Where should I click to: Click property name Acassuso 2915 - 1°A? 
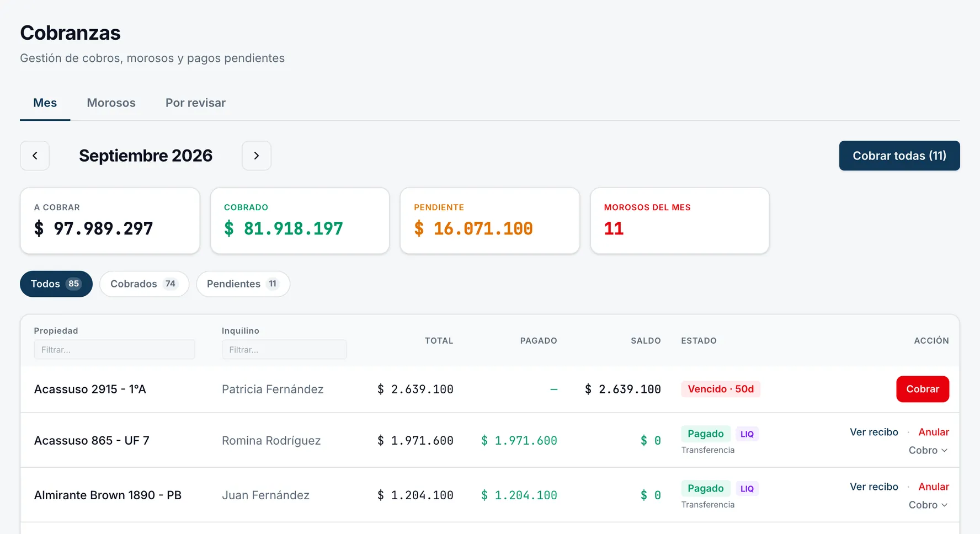pos(90,389)
